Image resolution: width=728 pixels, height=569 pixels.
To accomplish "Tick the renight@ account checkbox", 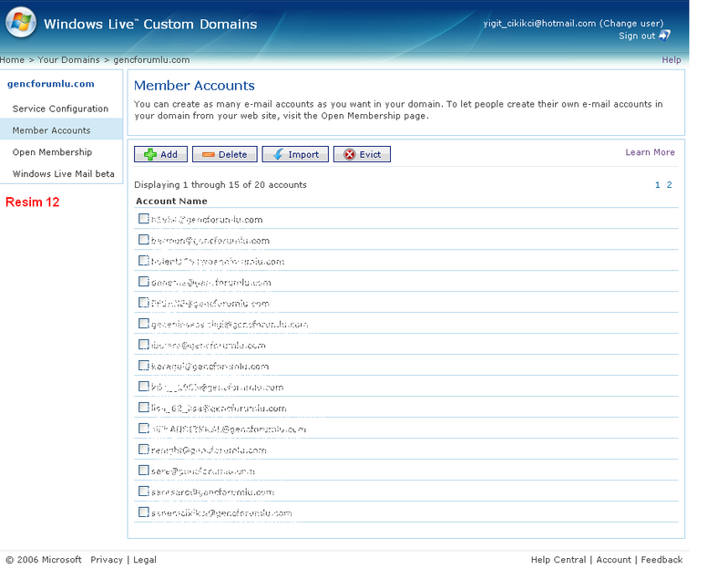I will pyautogui.click(x=143, y=450).
